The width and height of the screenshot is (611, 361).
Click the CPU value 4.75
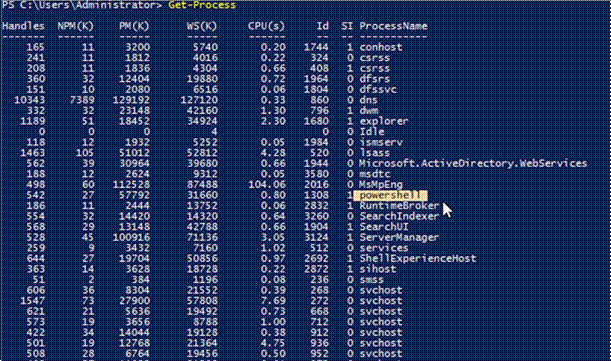pos(273,343)
